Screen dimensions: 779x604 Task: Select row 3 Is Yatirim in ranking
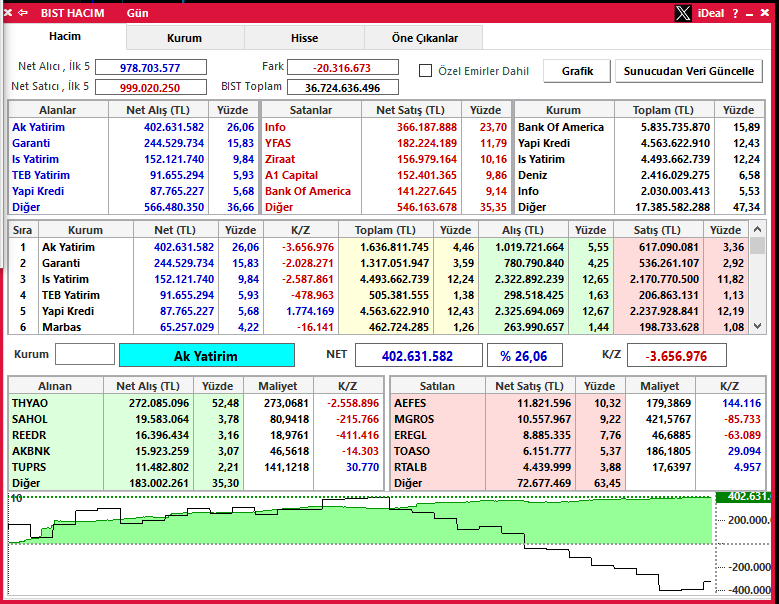(378, 279)
